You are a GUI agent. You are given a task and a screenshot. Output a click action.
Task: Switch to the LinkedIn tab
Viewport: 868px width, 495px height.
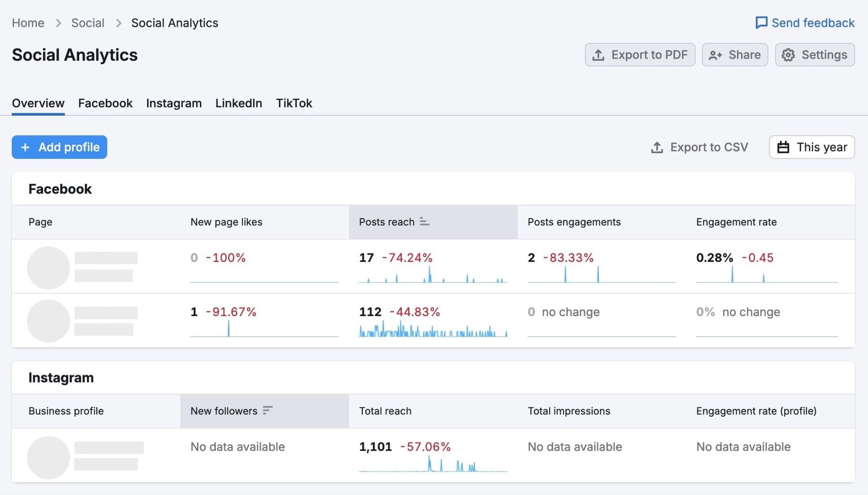click(239, 103)
